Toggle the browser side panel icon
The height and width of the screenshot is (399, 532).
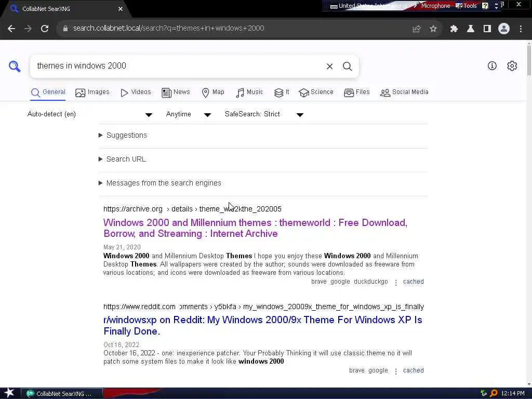[487, 29]
